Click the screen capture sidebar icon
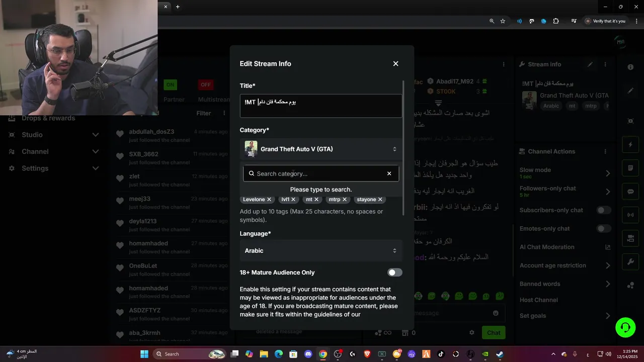This screenshot has width=644, height=362. click(630, 121)
